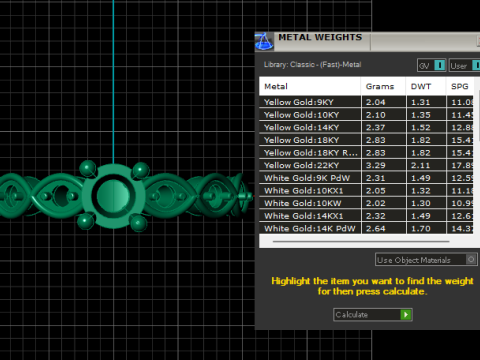Screen dimensions: 480x360
Task: Sort by the DWT column header
Action: point(426,86)
